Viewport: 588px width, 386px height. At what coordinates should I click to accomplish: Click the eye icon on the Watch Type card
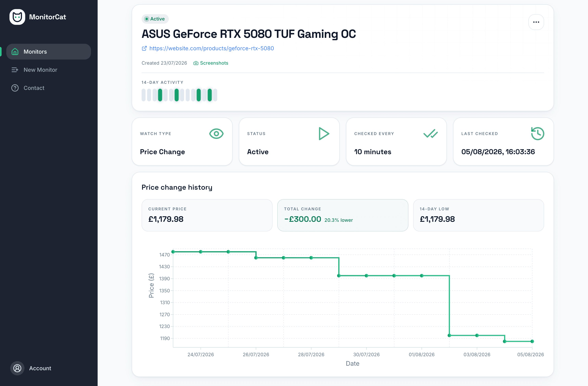pyautogui.click(x=216, y=134)
